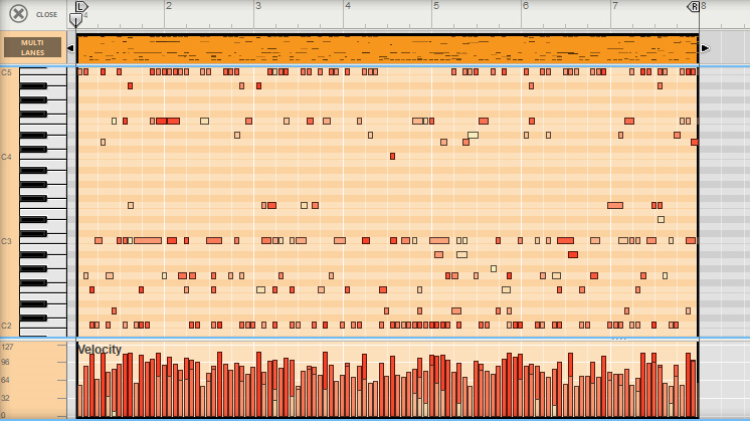Select the R right loop locator
Screen dimensions: 750x421
coord(693,6)
